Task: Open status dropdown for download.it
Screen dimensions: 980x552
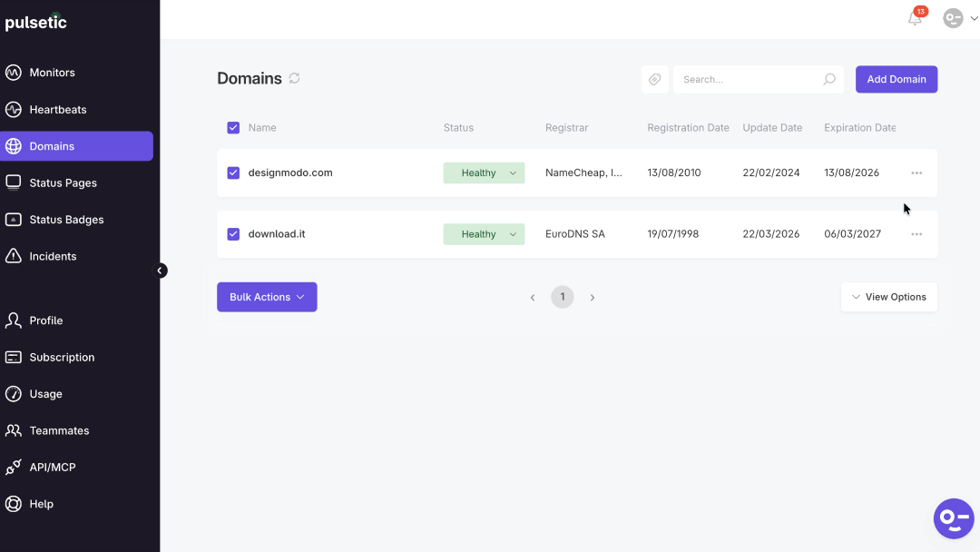Action: pyautogui.click(x=484, y=234)
